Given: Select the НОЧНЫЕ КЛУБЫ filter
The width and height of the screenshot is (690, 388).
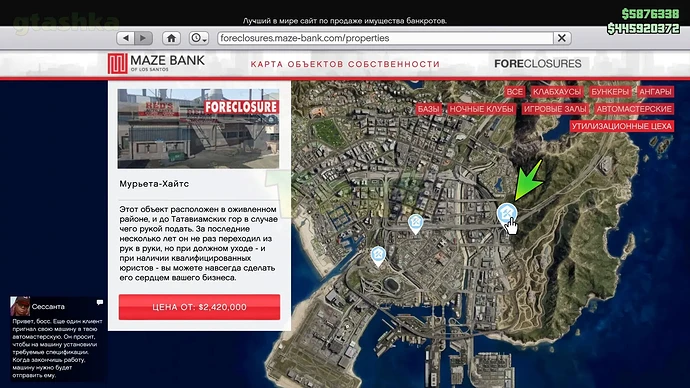Looking at the screenshot, I should coord(481,109).
